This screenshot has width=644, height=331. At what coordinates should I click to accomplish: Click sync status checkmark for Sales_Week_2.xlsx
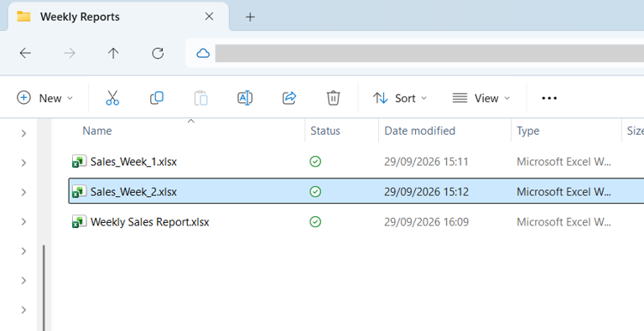tap(315, 191)
